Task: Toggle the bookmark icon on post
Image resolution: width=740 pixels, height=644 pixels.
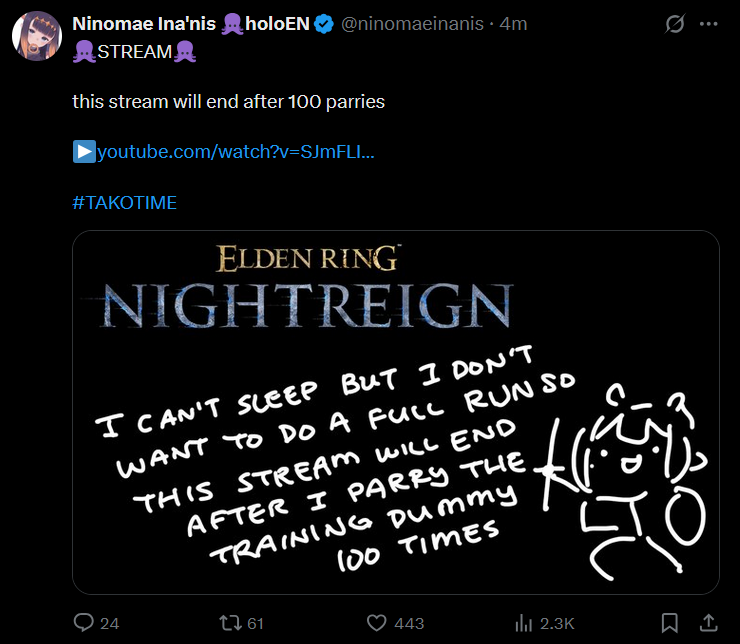Action: click(x=670, y=623)
